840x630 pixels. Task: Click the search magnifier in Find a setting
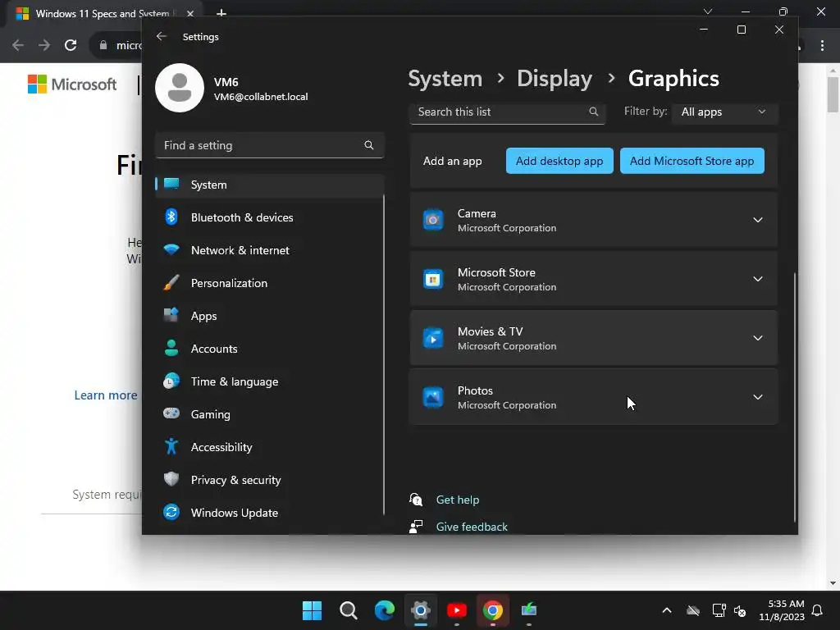click(368, 145)
